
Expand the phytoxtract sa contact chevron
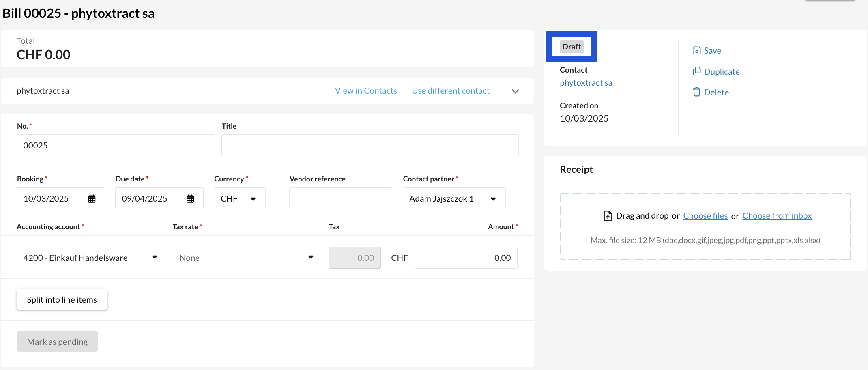point(516,91)
